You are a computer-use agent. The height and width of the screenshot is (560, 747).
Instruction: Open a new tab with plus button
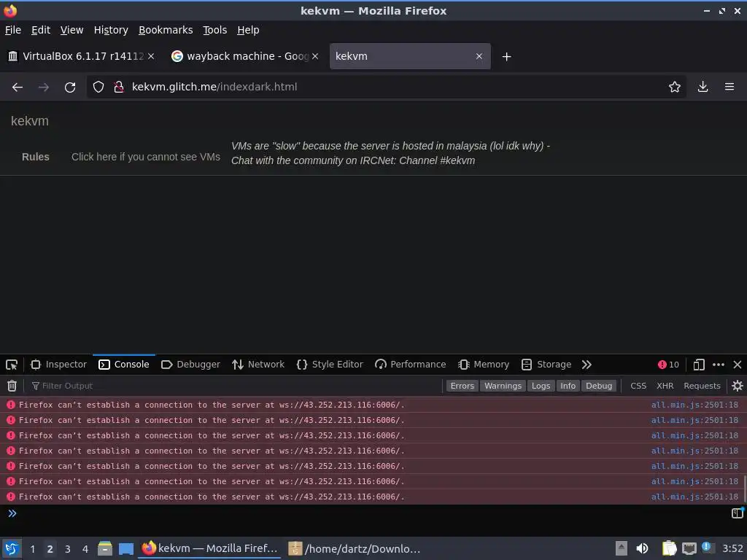[506, 57]
